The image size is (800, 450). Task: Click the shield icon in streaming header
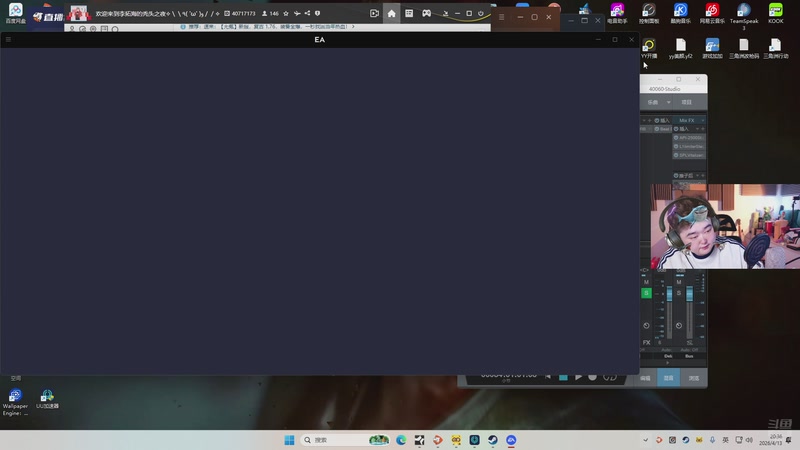click(x=317, y=13)
